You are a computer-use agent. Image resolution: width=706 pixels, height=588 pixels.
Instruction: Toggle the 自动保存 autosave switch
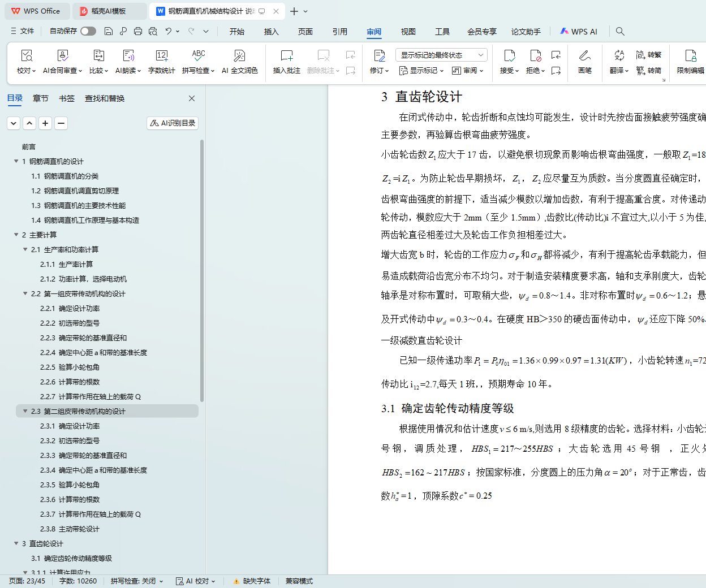coord(88,31)
